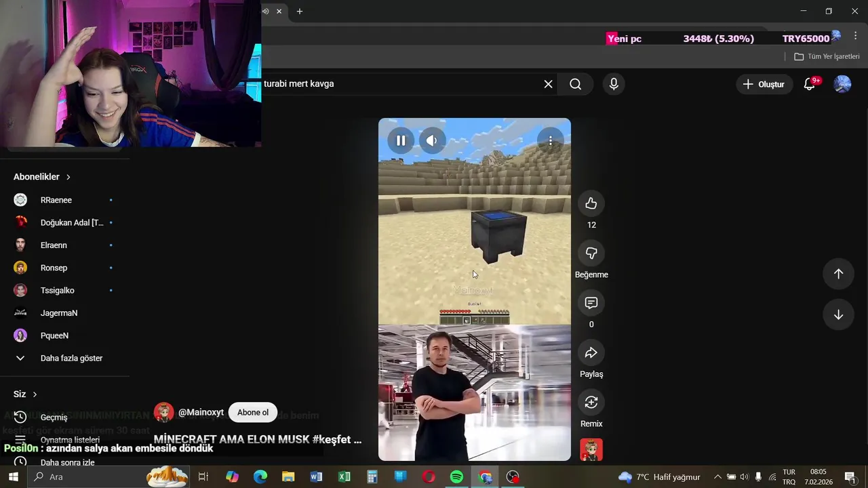Open the Windows notification center
868x488 pixels.
(850, 477)
